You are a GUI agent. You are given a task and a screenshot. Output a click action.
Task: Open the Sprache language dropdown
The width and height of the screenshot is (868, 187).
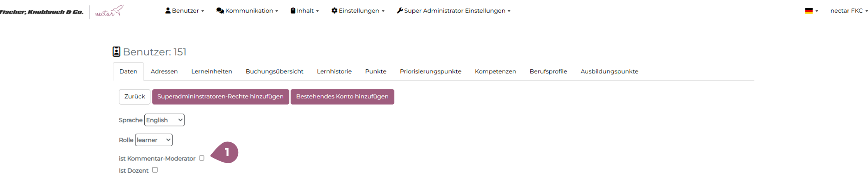coord(164,120)
